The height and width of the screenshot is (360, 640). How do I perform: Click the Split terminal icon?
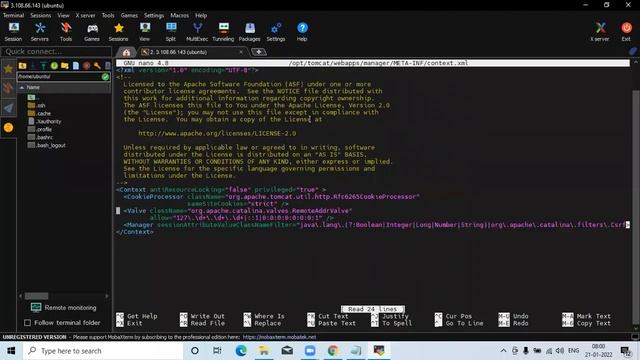click(171, 31)
